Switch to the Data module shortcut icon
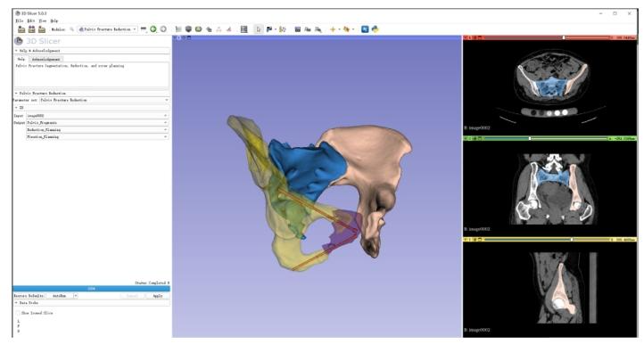 coord(178,29)
